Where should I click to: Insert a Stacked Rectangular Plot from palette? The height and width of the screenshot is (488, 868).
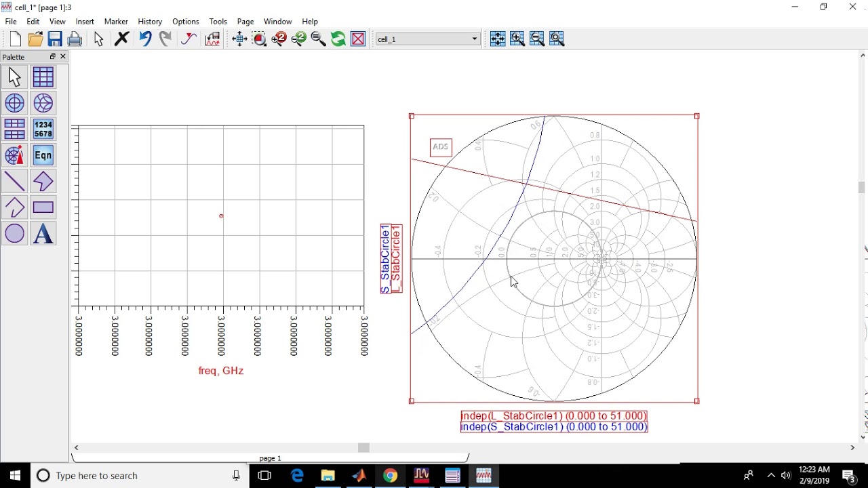click(14, 129)
